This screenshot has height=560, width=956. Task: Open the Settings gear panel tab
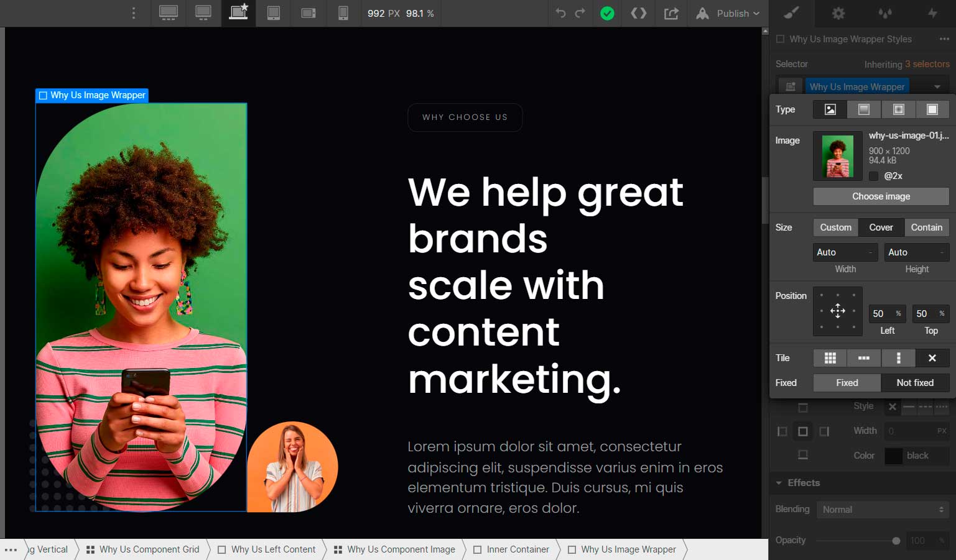(x=838, y=13)
